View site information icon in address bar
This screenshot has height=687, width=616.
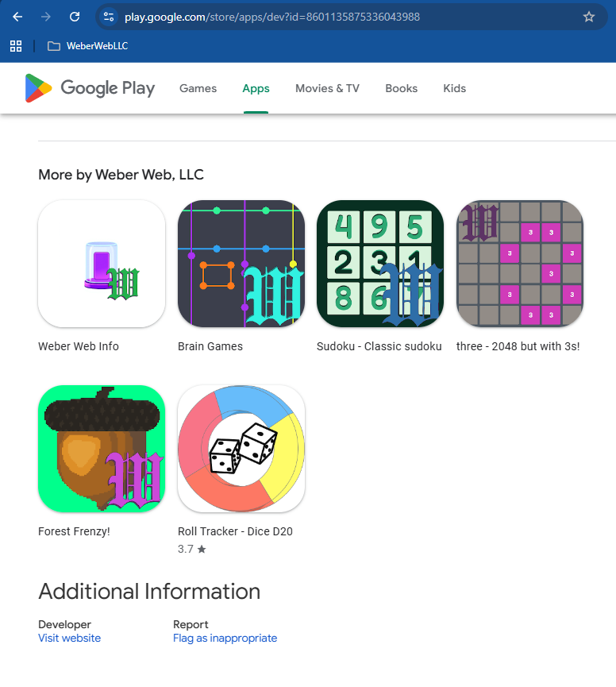[x=109, y=17]
